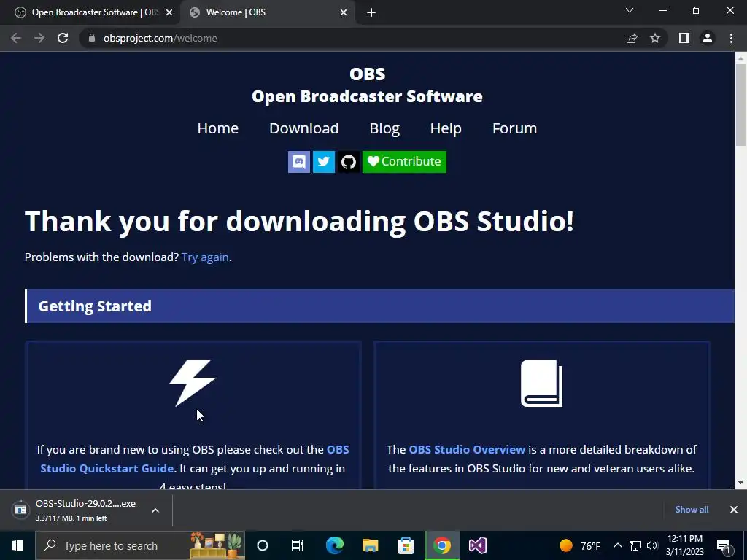Screen dimensions: 747x560
Task: Open the side panel icon
Action: click(x=684, y=38)
